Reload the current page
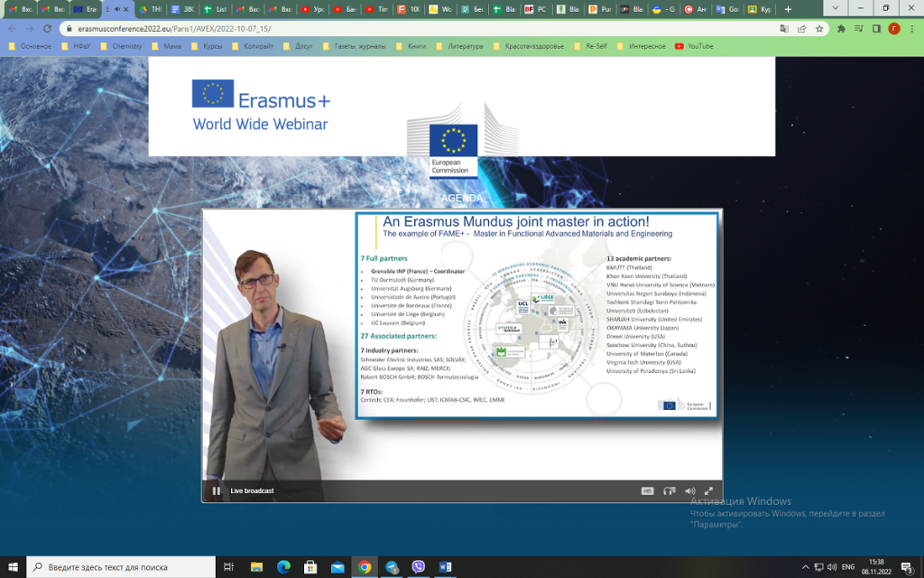 point(47,28)
